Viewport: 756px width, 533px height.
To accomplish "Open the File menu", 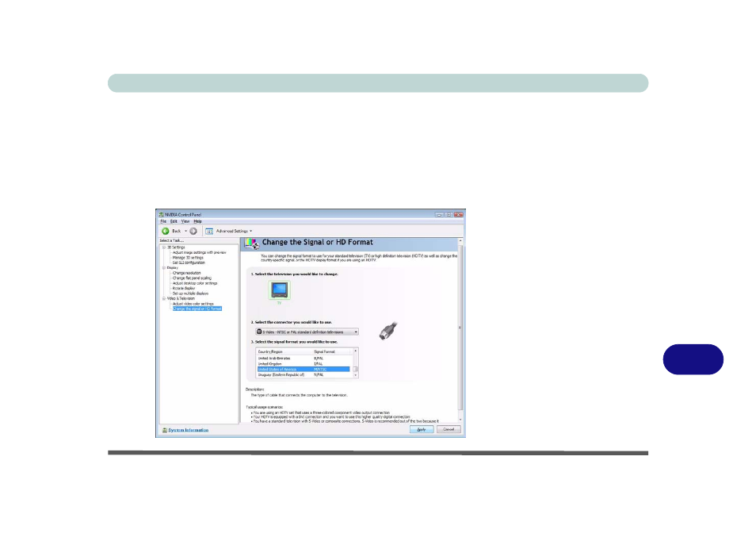I will [x=163, y=221].
